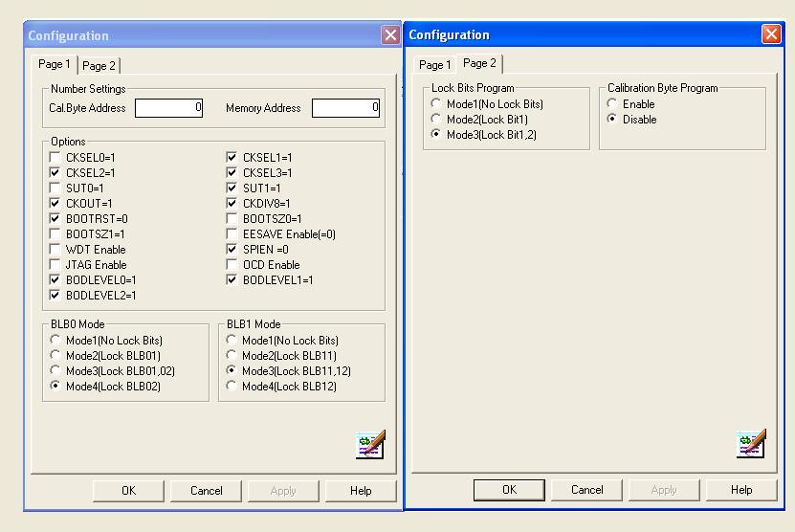Enable the CKSEL0=1 checkbox

[x=56, y=157]
